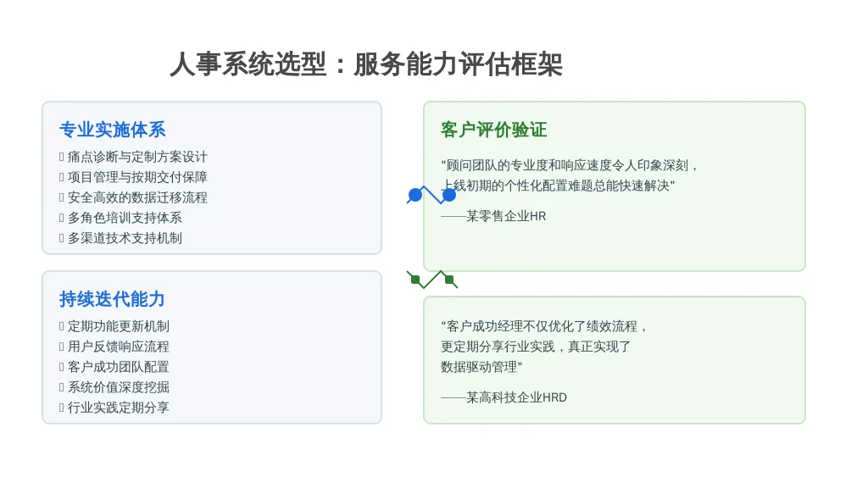
Task: Click the 客户评价验证 heading
Action: click(494, 130)
